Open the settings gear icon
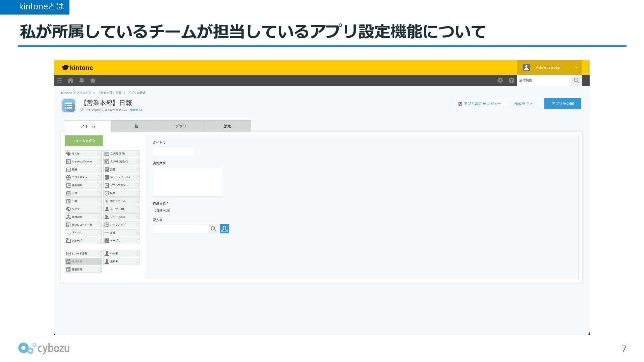The width and height of the screenshot is (644, 362). (x=500, y=80)
